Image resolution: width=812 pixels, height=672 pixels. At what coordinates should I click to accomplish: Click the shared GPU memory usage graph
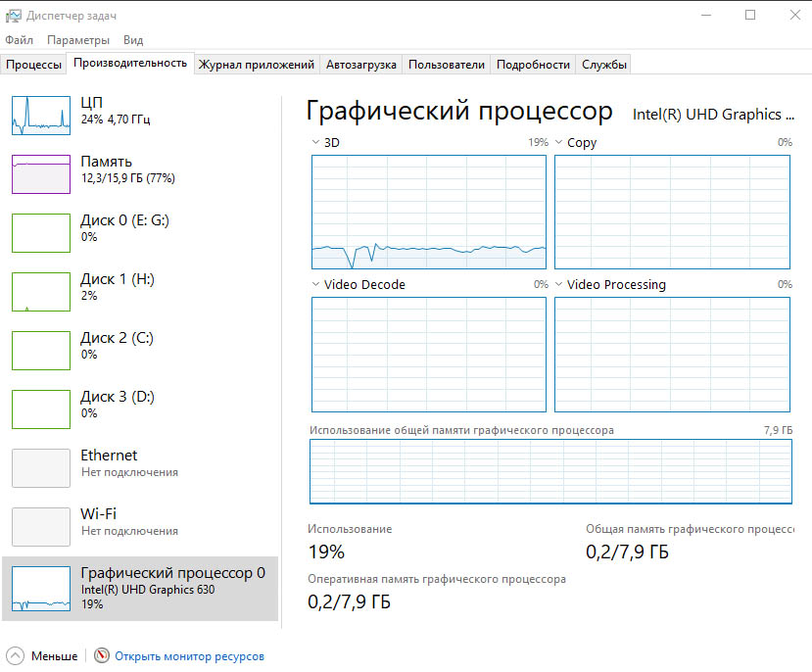[x=550, y=470]
